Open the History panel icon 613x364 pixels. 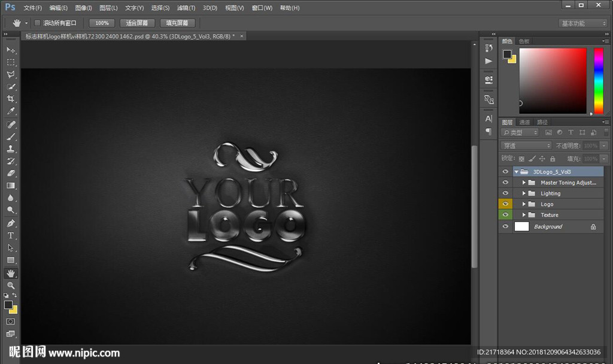pos(488,48)
